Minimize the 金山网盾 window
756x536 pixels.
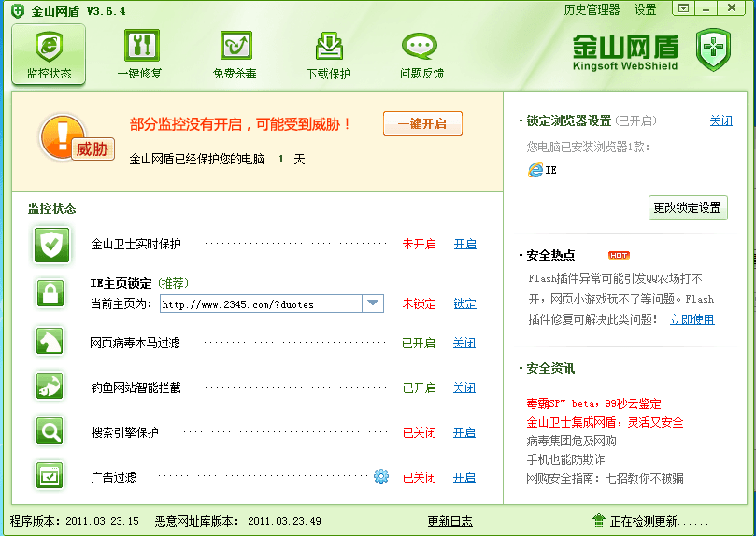(706, 8)
